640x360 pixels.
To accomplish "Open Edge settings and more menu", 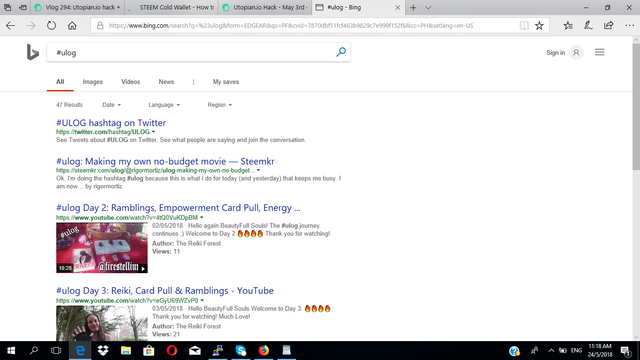I will [629, 25].
